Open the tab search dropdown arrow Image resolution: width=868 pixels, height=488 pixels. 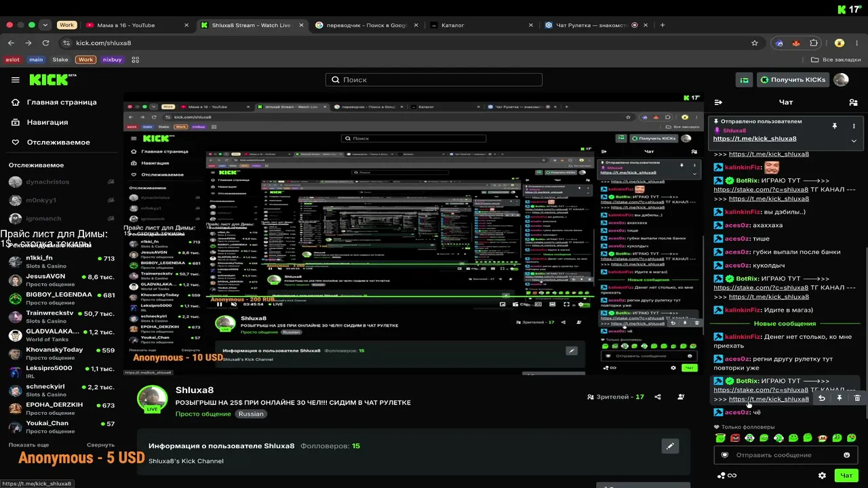[45, 25]
